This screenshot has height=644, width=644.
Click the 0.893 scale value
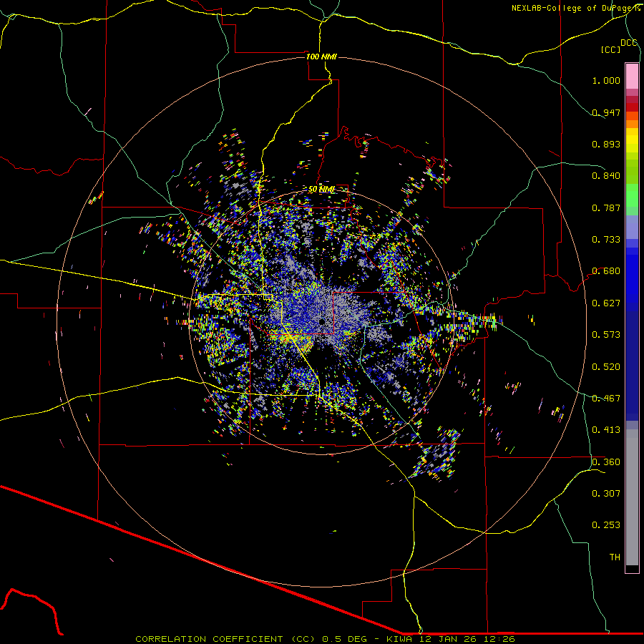tap(606, 144)
